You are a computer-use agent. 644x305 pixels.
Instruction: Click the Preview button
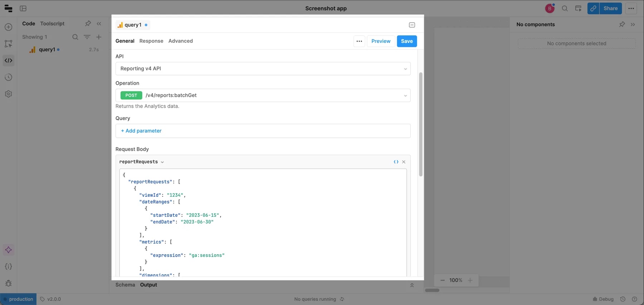click(381, 41)
